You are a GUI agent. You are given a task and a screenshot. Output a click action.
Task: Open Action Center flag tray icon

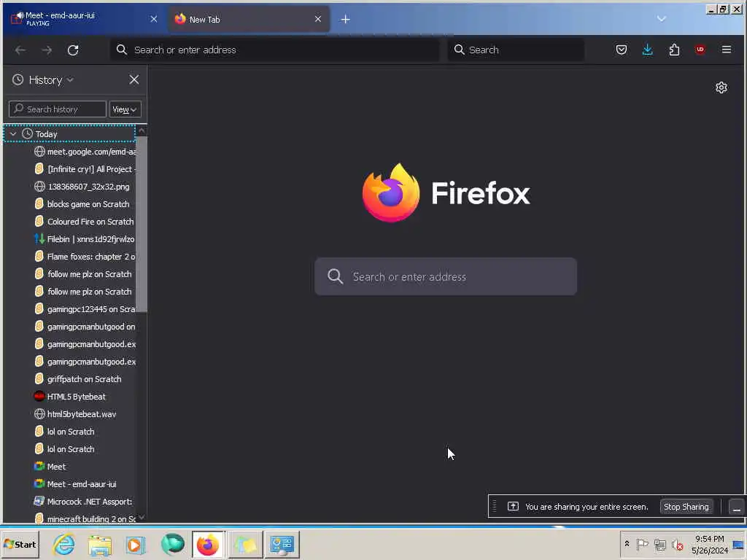[642, 544]
